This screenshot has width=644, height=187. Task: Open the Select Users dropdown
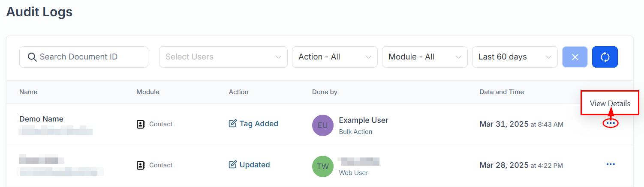click(223, 57)
